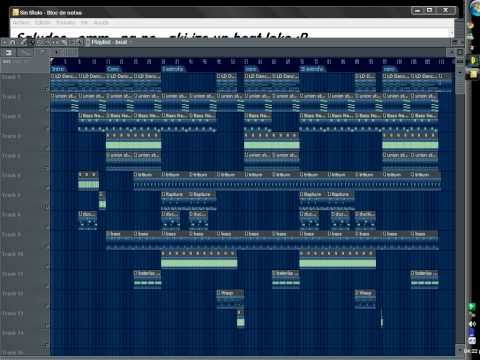Click the playhead at the ruler start
The image size is (480, 360).
(x=52, y=60)
